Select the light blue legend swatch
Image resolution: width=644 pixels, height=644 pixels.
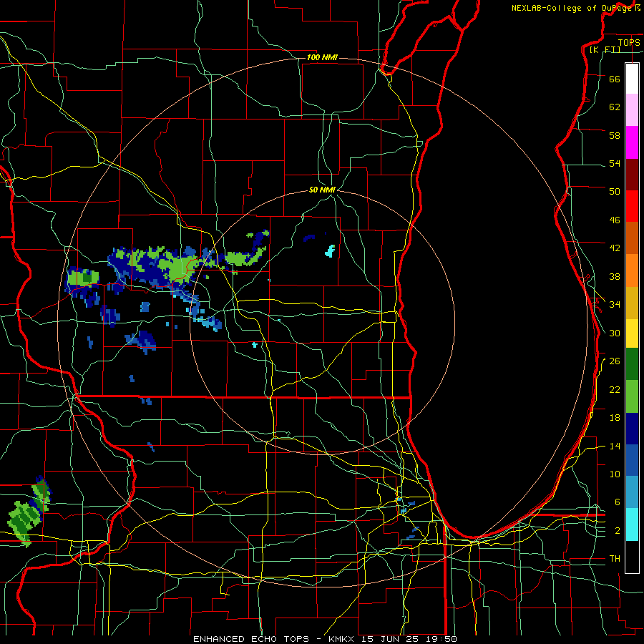[632, 492]
